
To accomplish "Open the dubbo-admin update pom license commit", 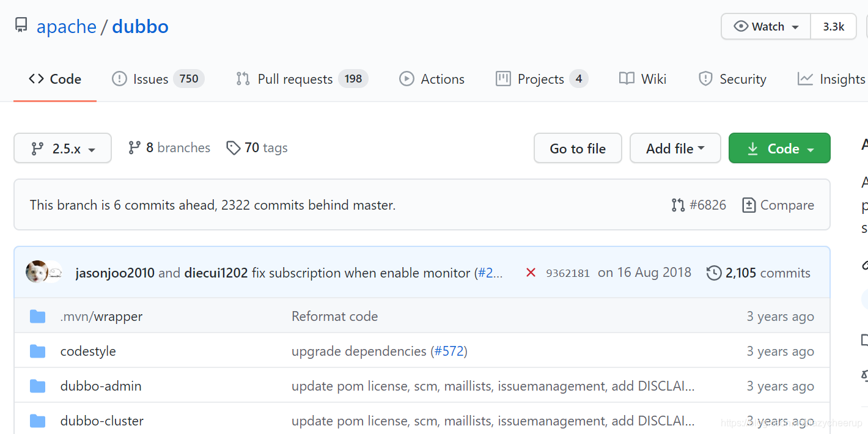I will [x=493, y=386].
